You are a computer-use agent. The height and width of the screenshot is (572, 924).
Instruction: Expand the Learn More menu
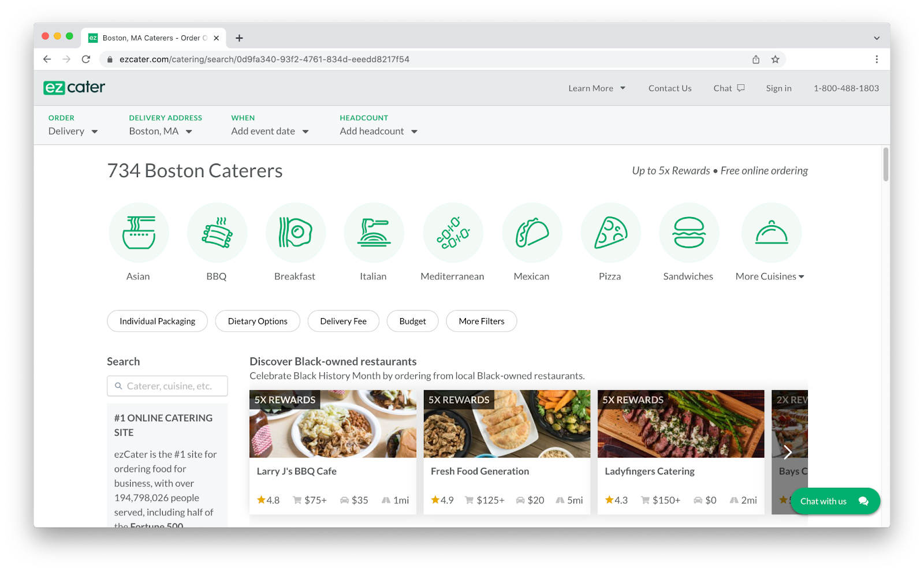(597, 88)
